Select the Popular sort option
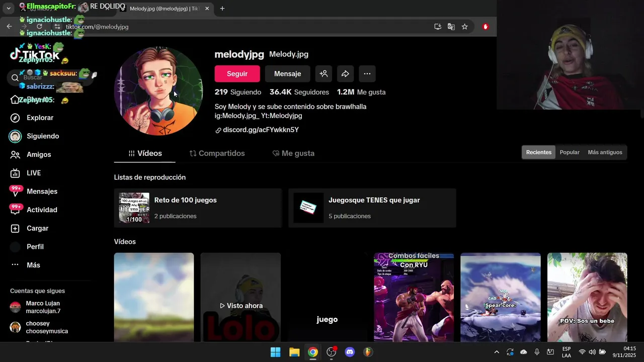The image size is (644, 362). 570,152
